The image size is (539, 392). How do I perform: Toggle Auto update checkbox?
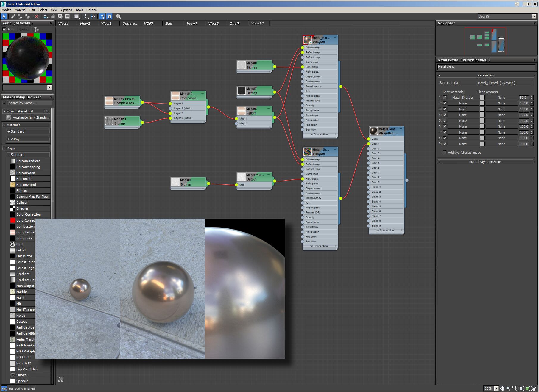coord(4,29)
